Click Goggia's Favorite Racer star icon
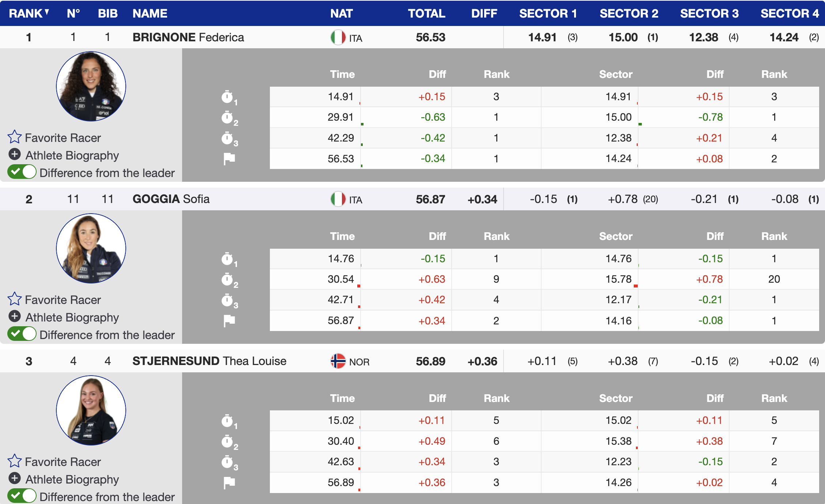 pos(15,299)
